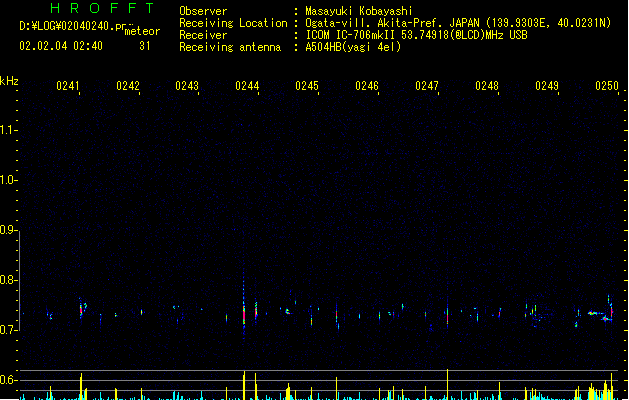The image size is (629, 400).
Task: Click the 0248 time axis marker
Action: (487, 86)
